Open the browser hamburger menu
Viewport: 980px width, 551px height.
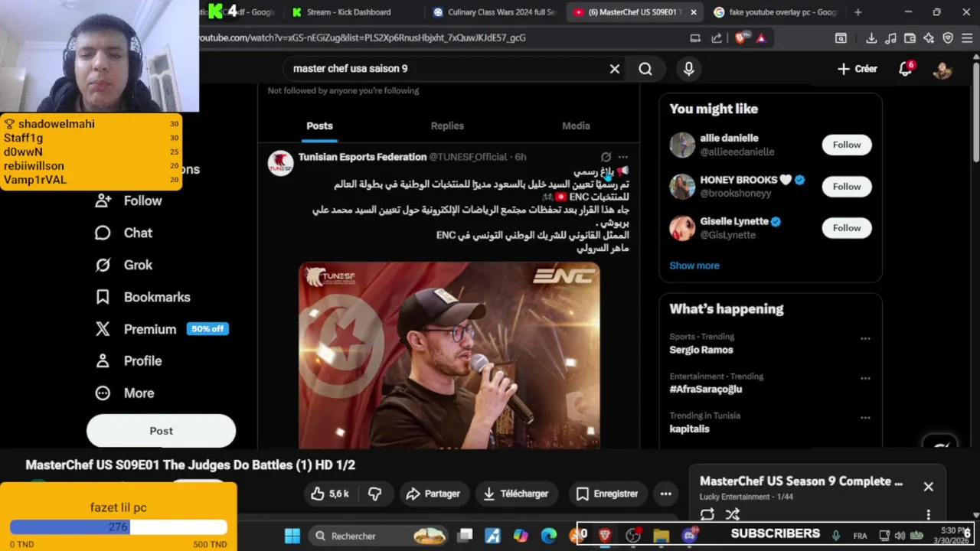pyautogui.click(x=967, y=37)
